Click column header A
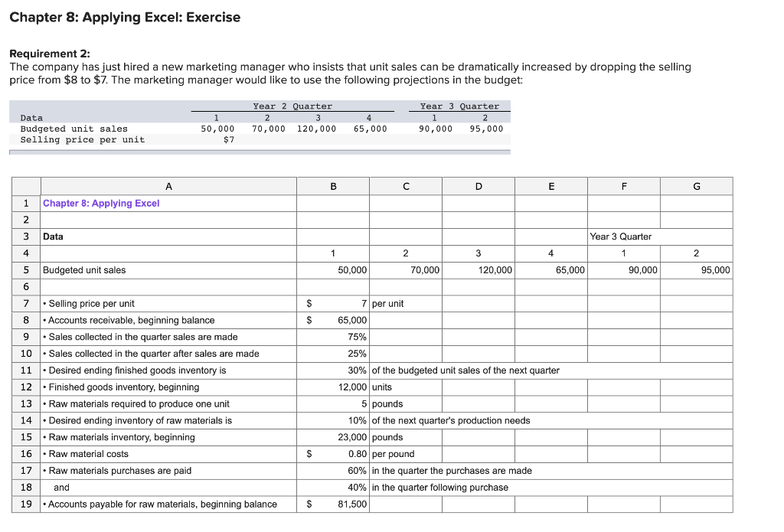This screenshot has height=532, width=784. 168,186
